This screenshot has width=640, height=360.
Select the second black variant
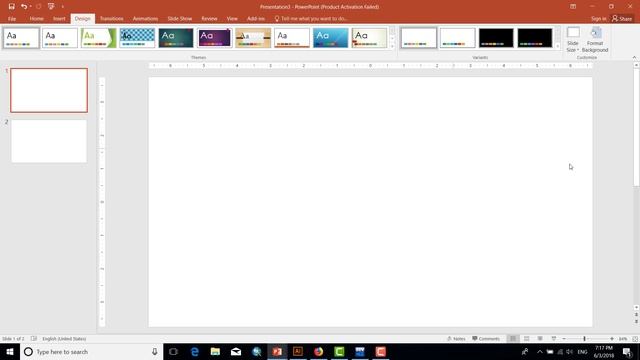tap(535, 38)
